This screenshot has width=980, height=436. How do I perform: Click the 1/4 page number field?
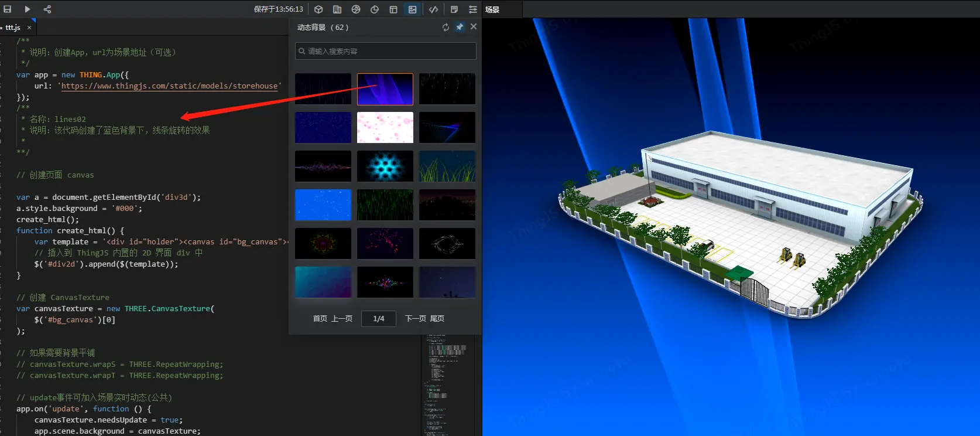coord(379,319)
